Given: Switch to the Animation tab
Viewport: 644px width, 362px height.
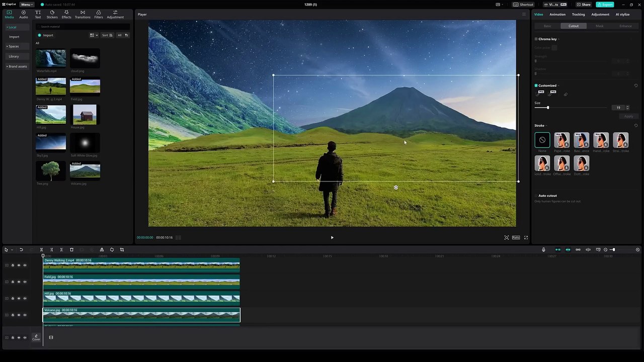Looking at the screenshot, I should tap(557, 15).
